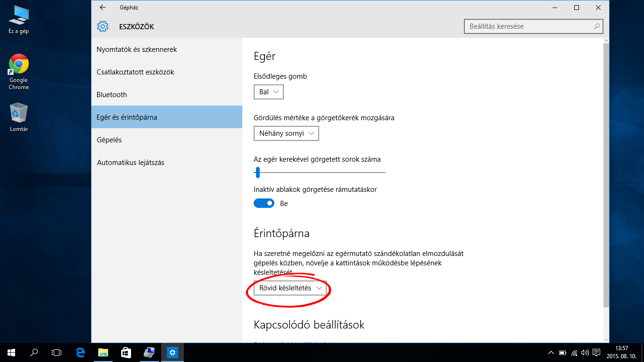Open the Gépelés settings page

109,140
